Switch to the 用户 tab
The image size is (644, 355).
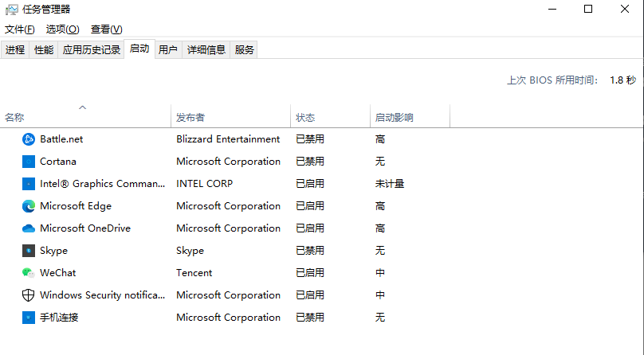click(168, 49)
